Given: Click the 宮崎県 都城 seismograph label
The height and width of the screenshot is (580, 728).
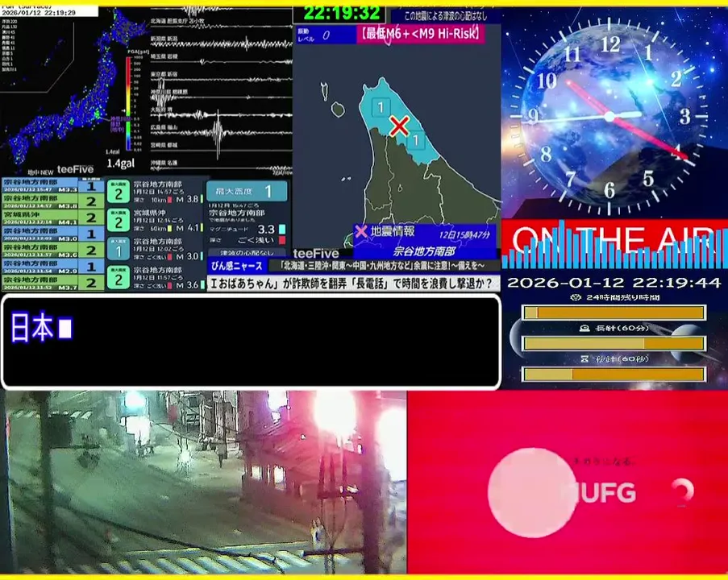Looking at the screenshot, I should coord(164,145).
